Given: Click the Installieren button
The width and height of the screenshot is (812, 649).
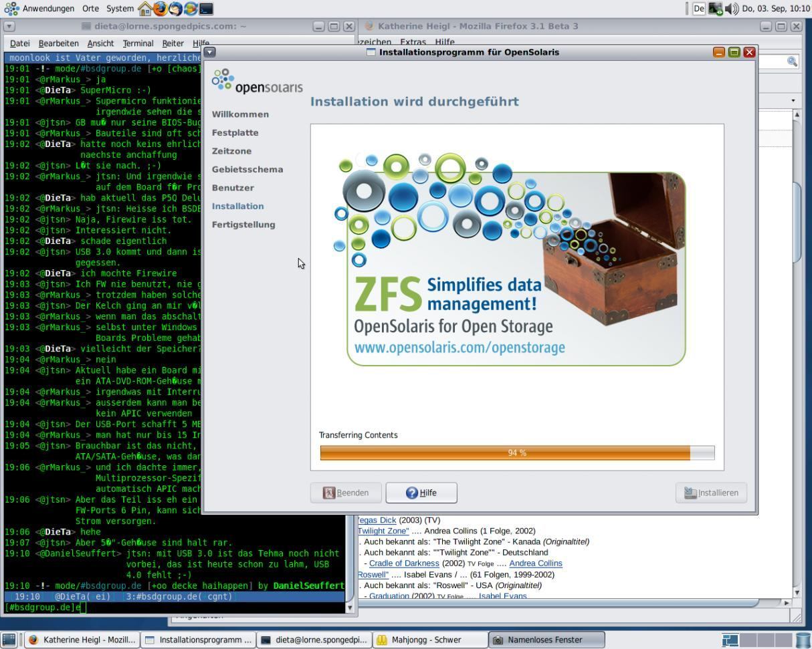Looking at the screenshot, I should click(x=711, y=493).
